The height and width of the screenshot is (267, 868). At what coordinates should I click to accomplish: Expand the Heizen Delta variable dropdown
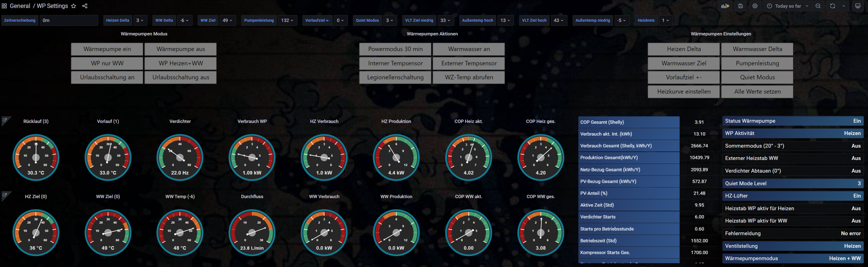(140, 20)
